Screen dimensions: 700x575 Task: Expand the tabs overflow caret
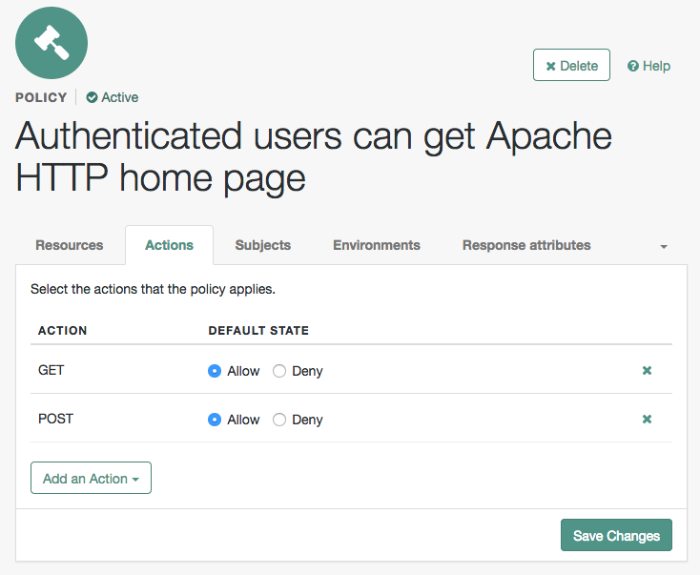click(664, 246)
